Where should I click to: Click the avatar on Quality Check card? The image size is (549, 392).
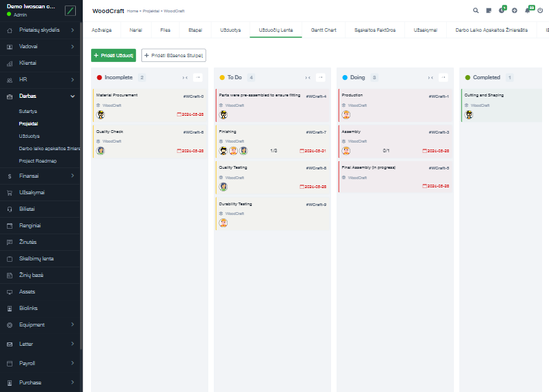(x=100, y=150)
